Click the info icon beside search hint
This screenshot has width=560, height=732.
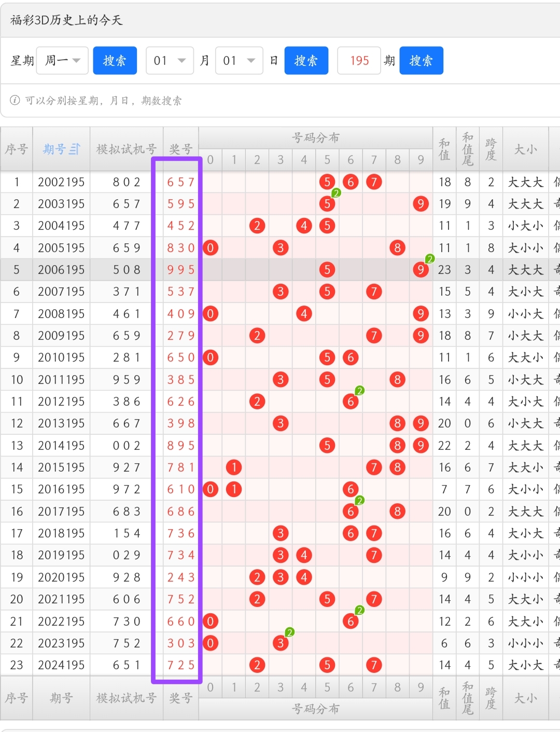(x=15, y=100)
